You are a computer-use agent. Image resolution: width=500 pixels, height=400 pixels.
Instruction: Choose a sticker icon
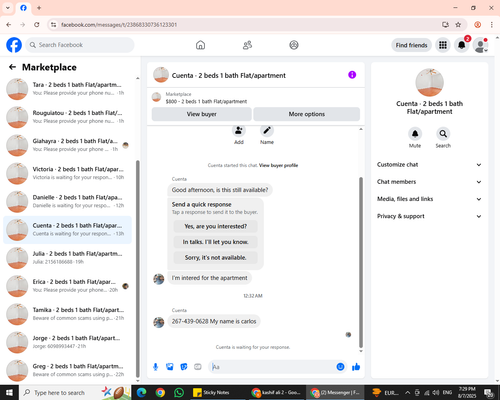pyautogui.click(x=184, y=367)
